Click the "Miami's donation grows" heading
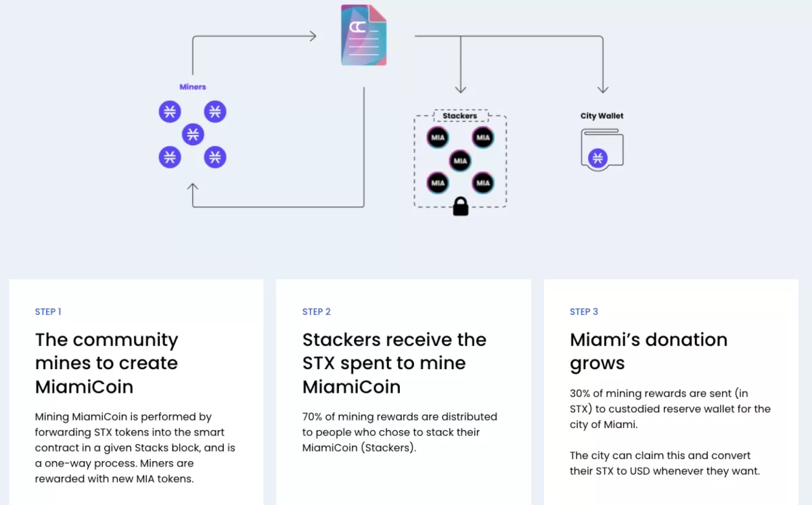This screenshot has width=812, height=505. tap(648, 352)
